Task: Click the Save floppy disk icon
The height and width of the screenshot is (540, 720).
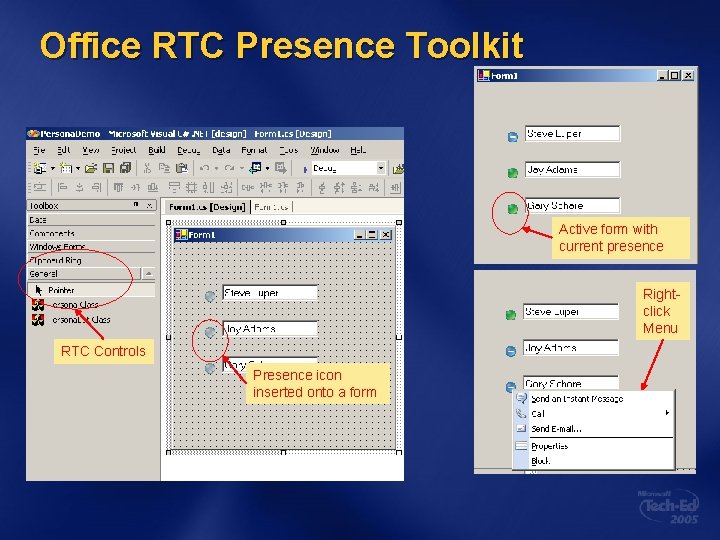Action: pos(108,169)
